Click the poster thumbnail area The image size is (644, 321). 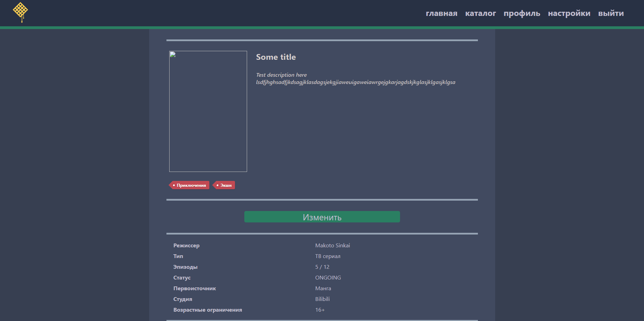coord(208,111)
